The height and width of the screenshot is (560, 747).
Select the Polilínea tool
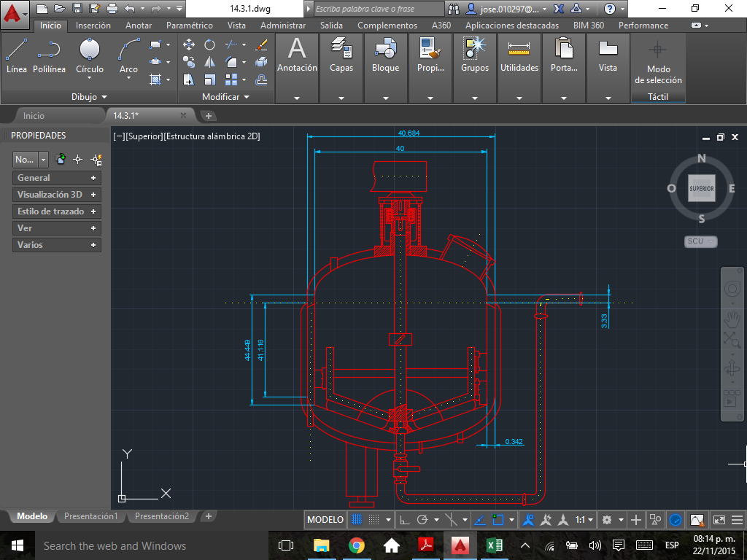click(49, 56)
